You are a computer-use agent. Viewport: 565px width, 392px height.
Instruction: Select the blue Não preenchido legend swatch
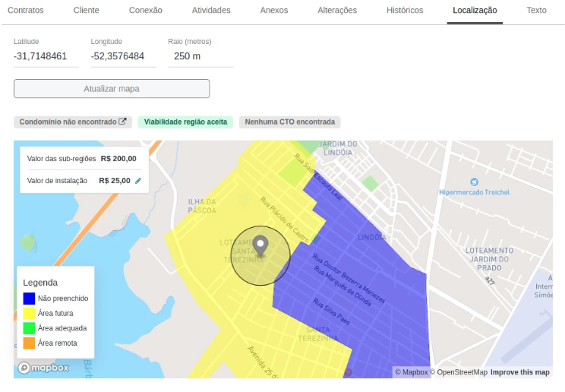coord(29,299)
